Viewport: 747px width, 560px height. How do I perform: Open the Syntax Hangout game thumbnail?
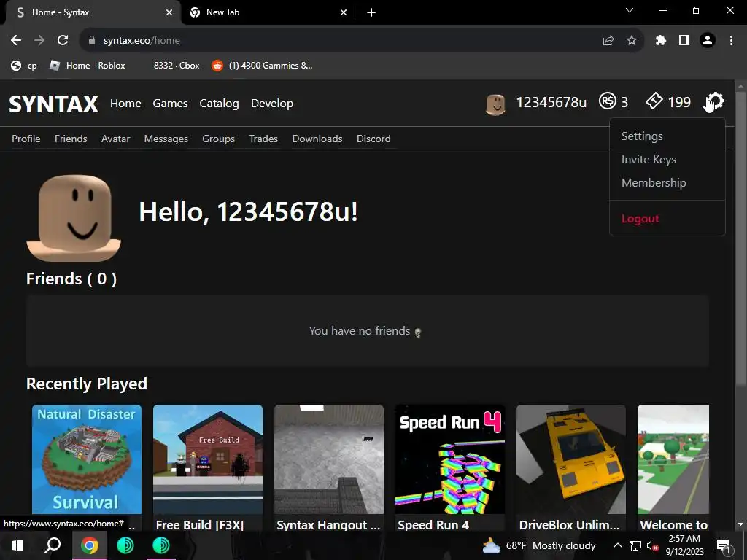[329, 459]
